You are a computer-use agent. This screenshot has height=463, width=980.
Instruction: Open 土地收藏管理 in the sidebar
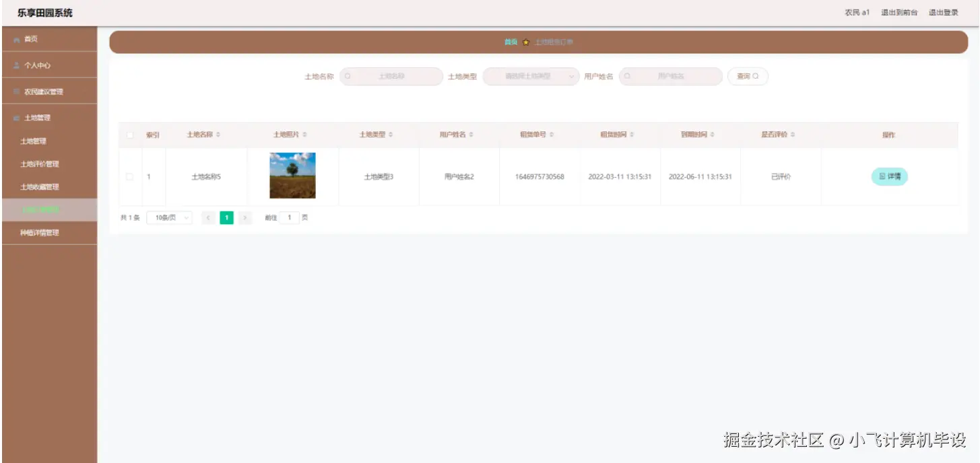pos(49,187)
